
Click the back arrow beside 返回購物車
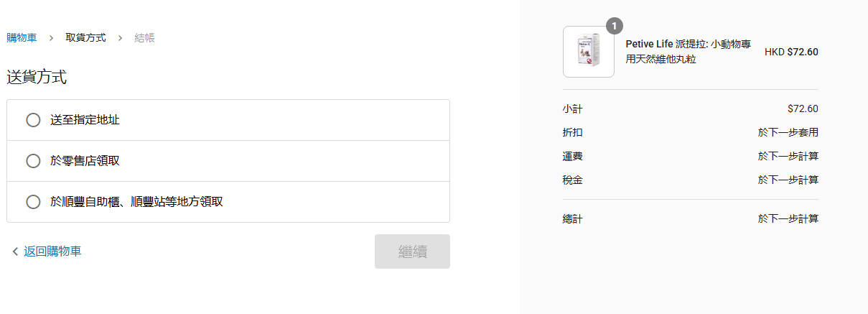pos(15,251)
